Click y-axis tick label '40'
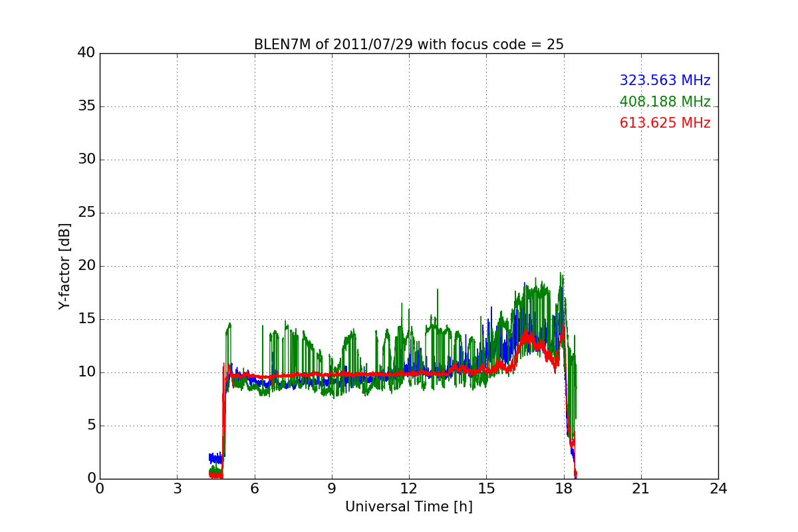 click(x=86, y=53)
